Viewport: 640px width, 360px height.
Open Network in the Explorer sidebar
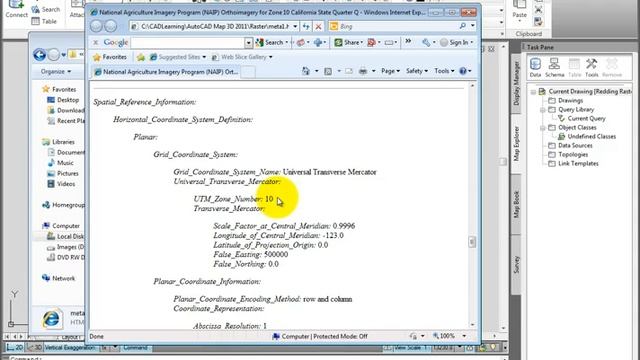click(x=63, y=278)
